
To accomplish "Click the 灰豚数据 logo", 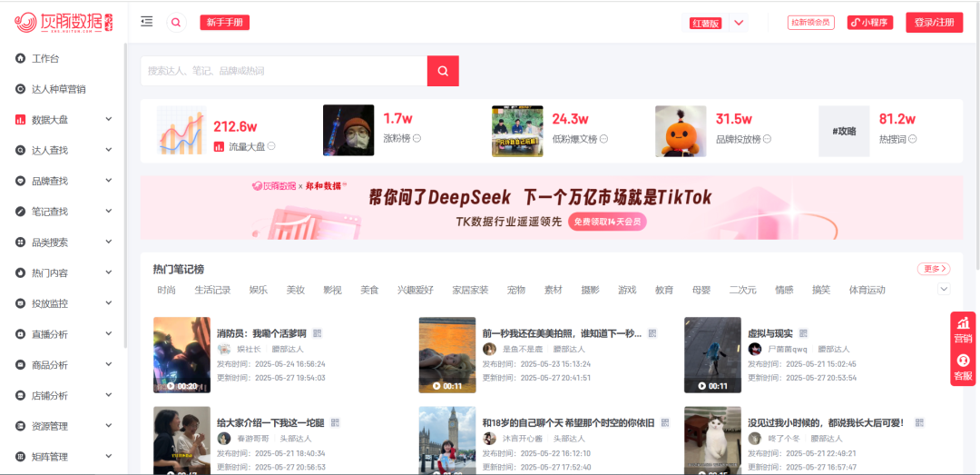I will pos(64,23).
